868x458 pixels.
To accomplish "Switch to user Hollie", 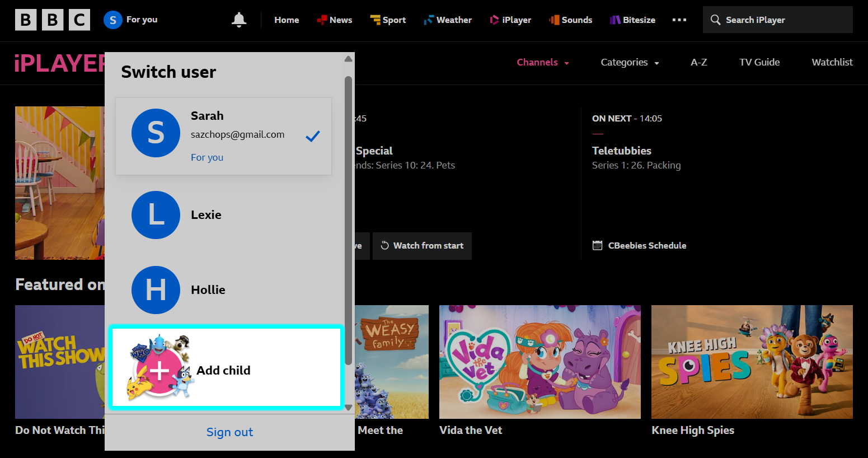I will (223, 290).
